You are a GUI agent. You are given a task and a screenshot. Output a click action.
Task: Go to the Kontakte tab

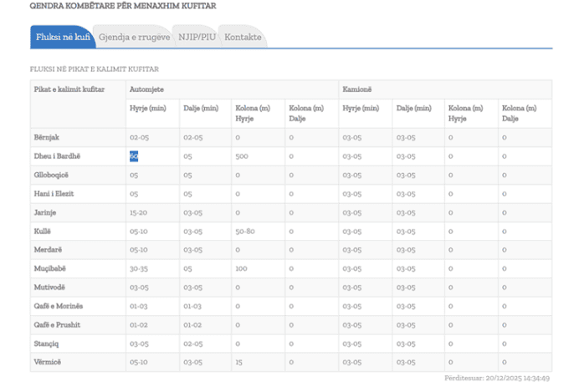[243, 37]
